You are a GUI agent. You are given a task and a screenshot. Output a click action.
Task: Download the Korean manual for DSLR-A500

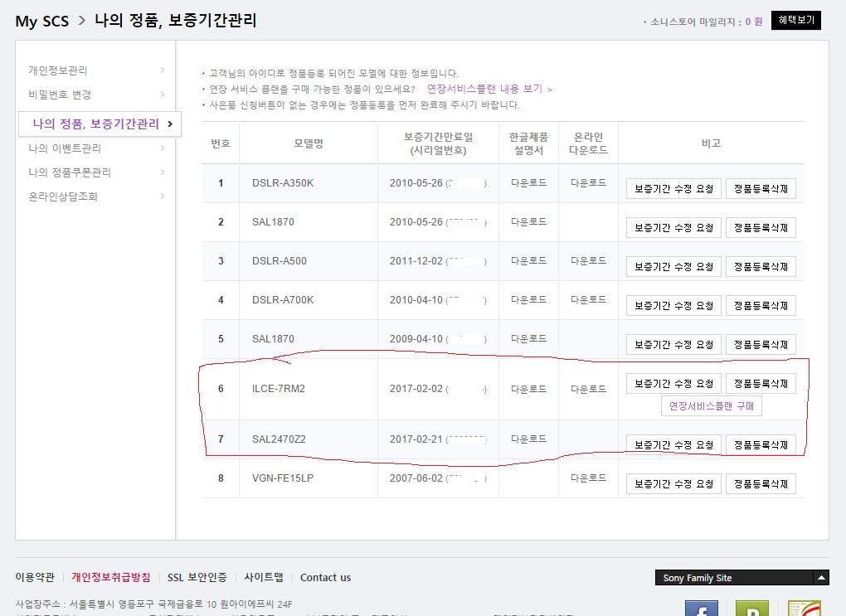pos(528,261)
